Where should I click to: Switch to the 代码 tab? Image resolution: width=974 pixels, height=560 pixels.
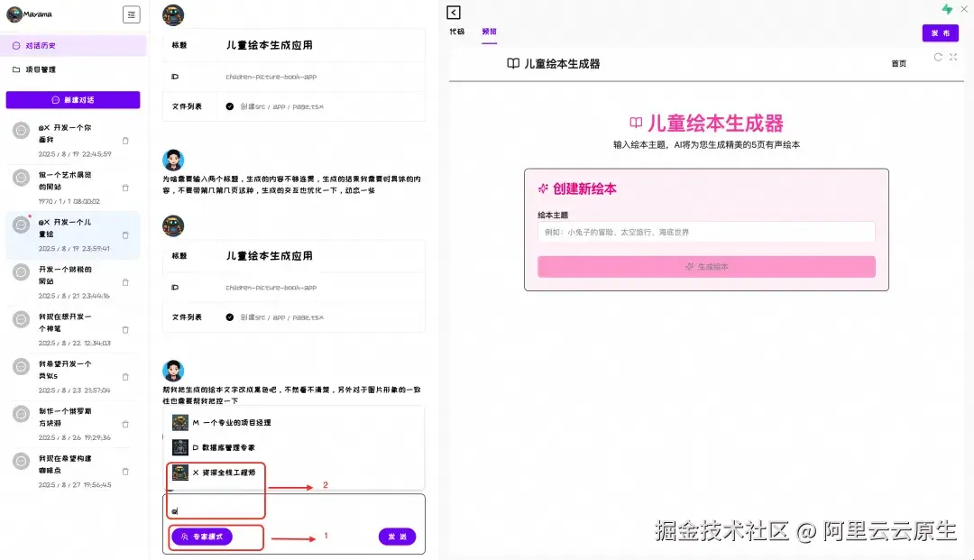[456, 32]
